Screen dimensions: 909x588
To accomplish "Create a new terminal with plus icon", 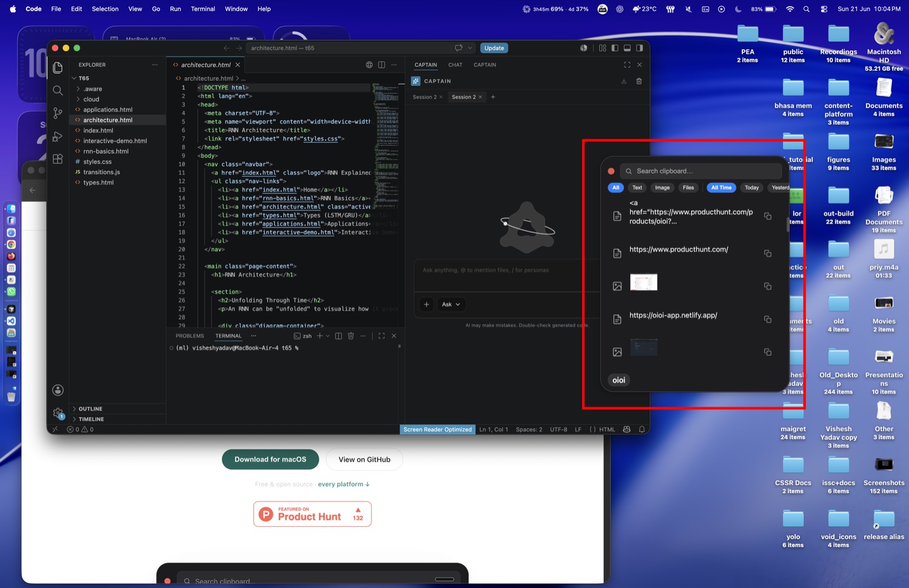I will pos(319,335).
